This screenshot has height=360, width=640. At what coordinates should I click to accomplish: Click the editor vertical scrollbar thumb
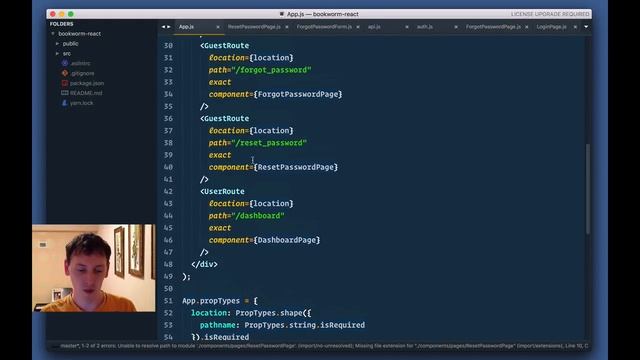tap(588, 189)
